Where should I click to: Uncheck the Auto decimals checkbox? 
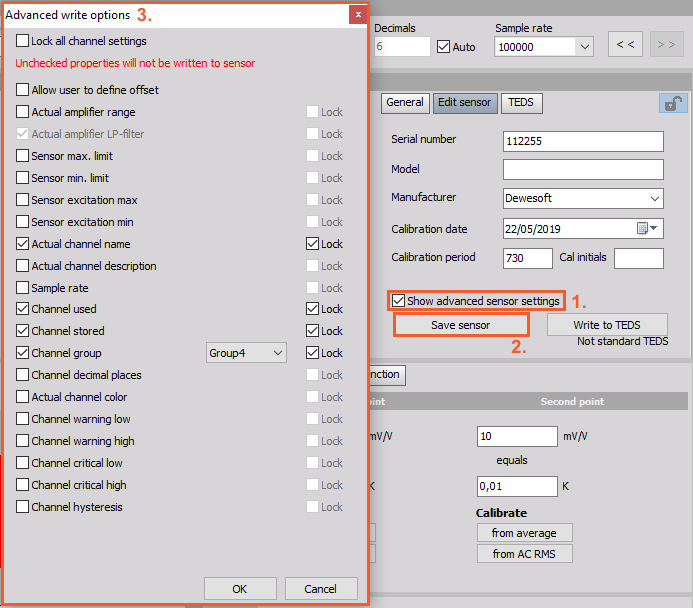(443, 46)
